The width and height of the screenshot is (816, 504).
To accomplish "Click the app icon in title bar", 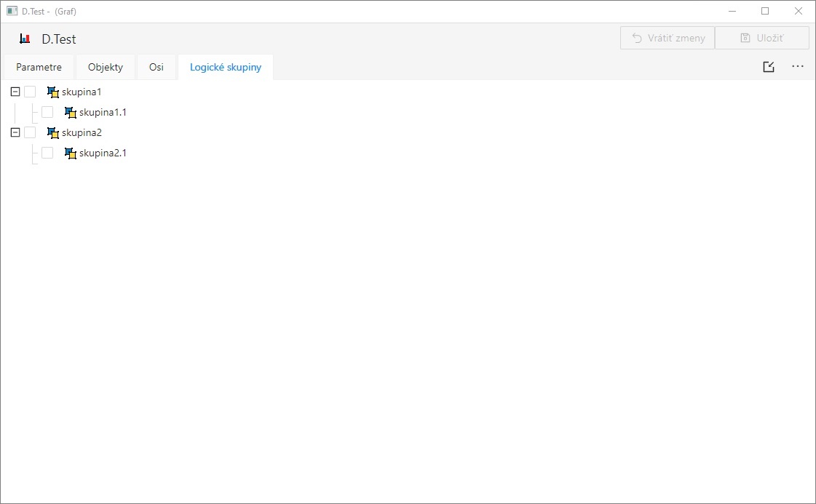I will (x=12, y=11).
